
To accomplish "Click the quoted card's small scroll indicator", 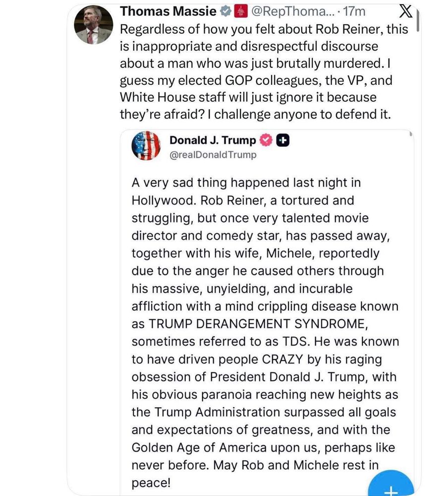I will click(410, 134).
